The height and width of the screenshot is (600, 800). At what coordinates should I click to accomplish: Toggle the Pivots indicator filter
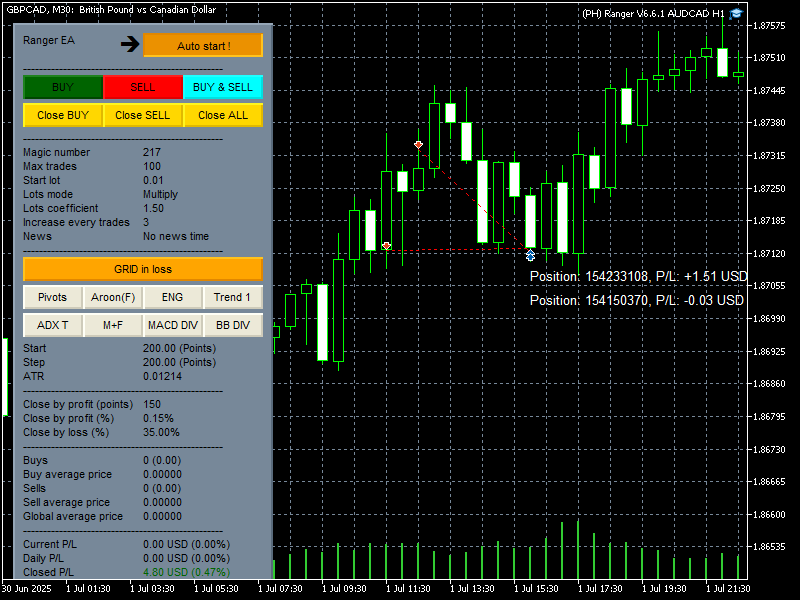pos(52,297)
